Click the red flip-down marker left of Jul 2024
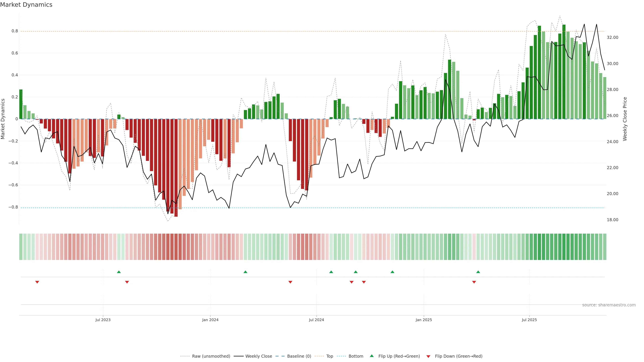 [290, 282]
